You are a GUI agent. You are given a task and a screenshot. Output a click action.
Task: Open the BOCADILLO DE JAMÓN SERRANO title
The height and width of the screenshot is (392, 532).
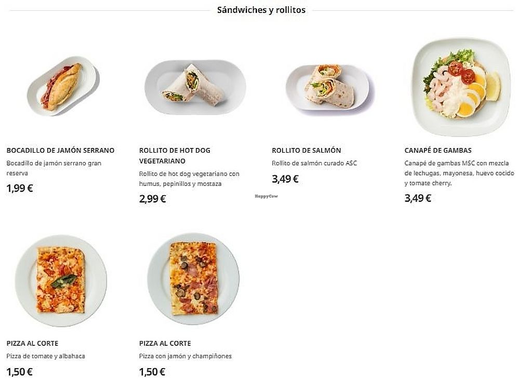[x=60, y=151]
